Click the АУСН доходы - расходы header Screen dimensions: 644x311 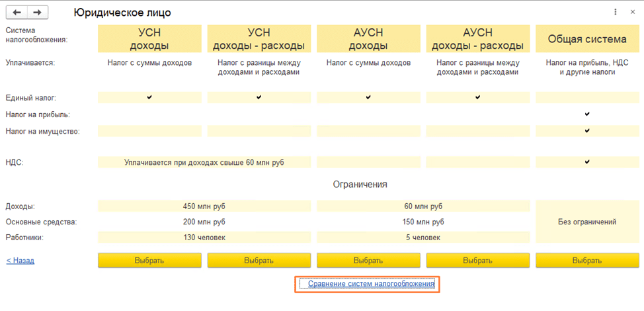click(477, 39)
